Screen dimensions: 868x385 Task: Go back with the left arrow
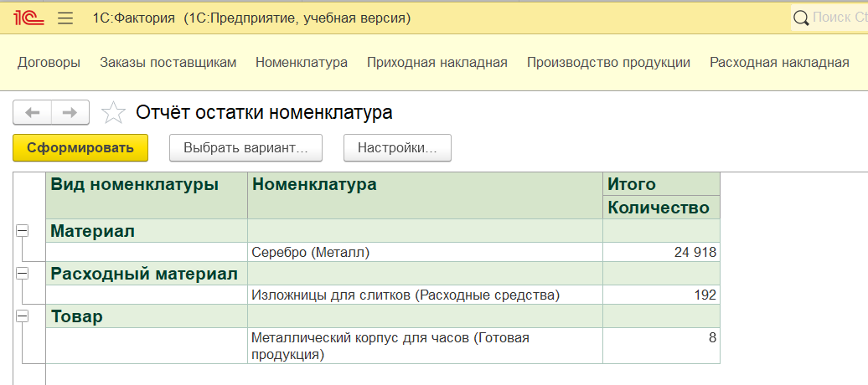coord(32,113)
